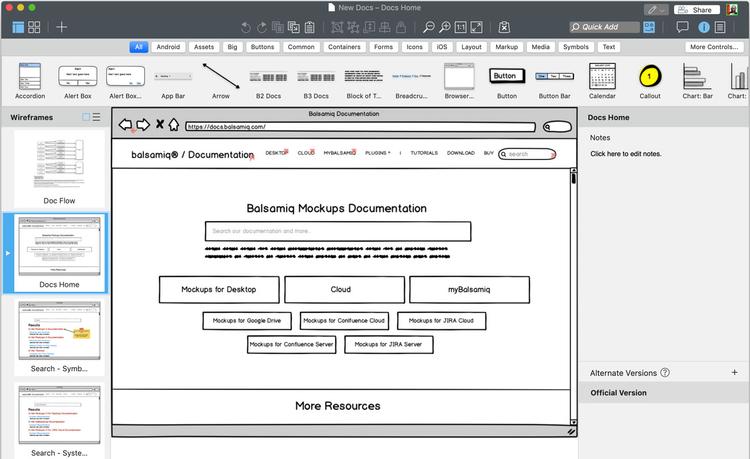Click into the Quick Add field
750x459 pixels.
604,27
